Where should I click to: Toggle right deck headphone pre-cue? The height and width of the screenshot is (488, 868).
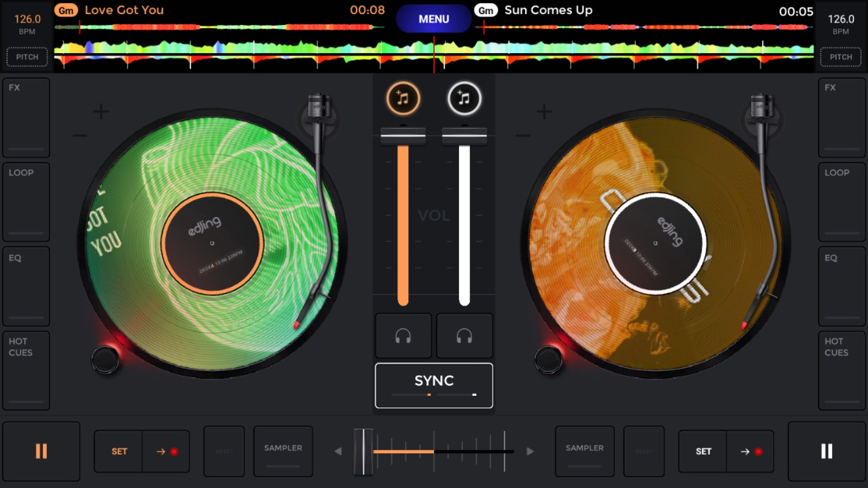(465, 336)
